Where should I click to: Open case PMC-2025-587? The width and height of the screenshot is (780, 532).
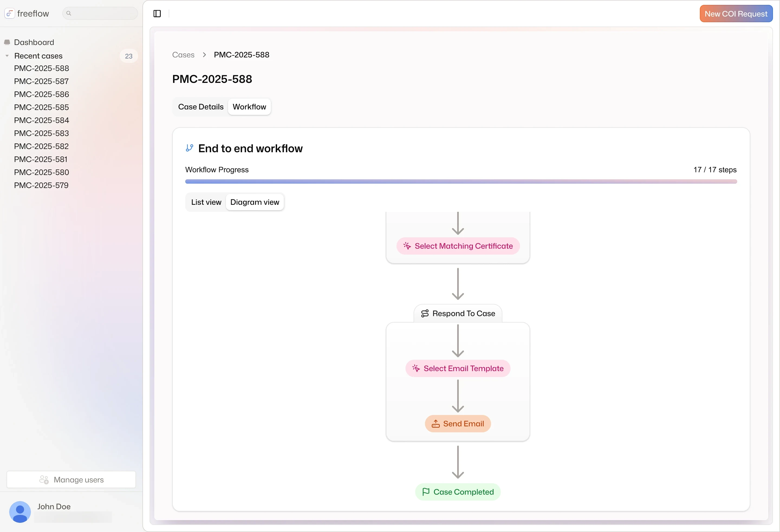[x=41, y=82]
